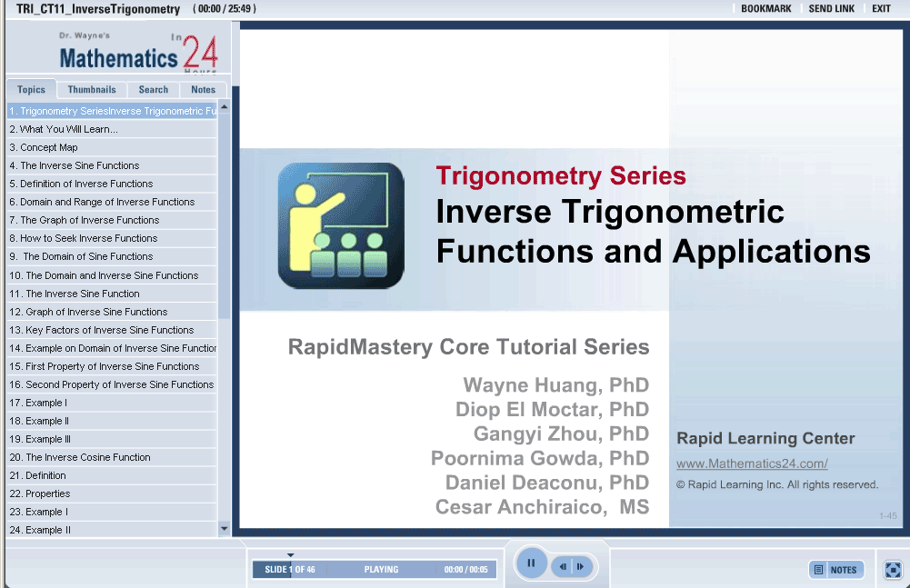Click SEND LINK in top bar
The image size is (910, 588).
(x=831, y=9)
